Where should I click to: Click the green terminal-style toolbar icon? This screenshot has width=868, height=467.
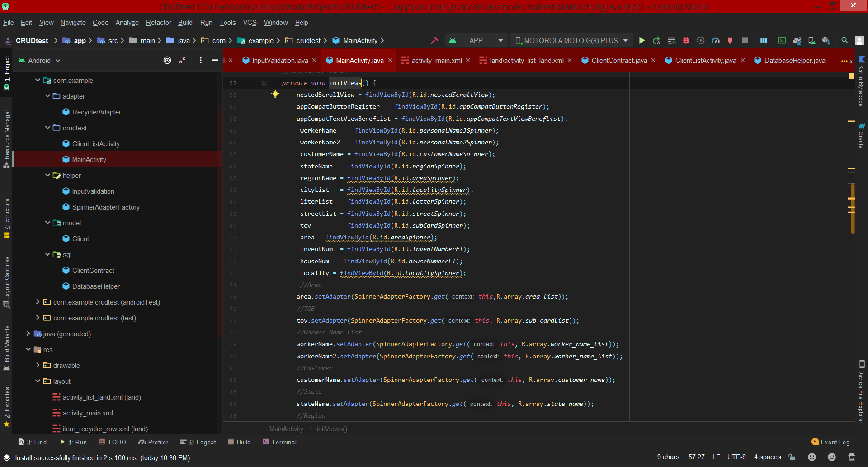click(782, 40)
